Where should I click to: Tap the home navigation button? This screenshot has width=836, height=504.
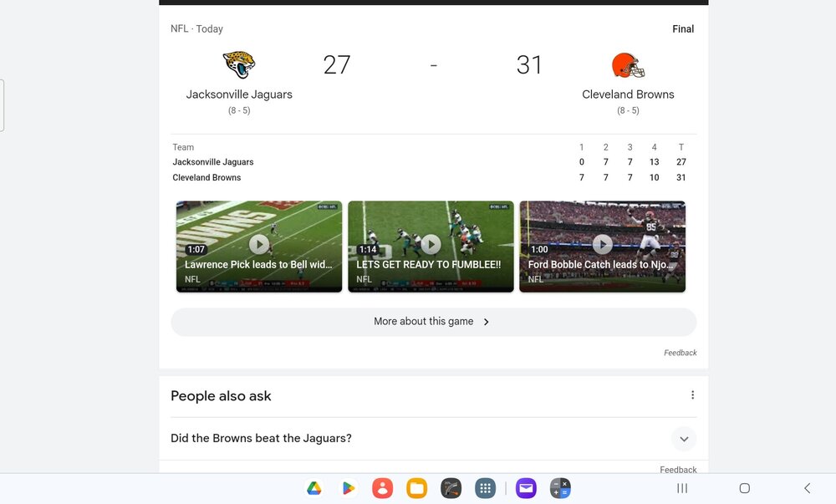click(745, 488)
